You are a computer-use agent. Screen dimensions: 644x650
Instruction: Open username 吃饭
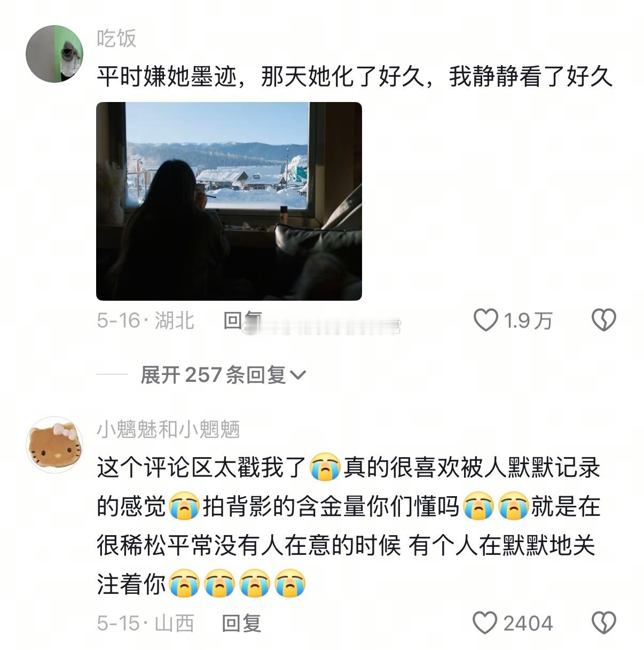(x=117, y=38)
